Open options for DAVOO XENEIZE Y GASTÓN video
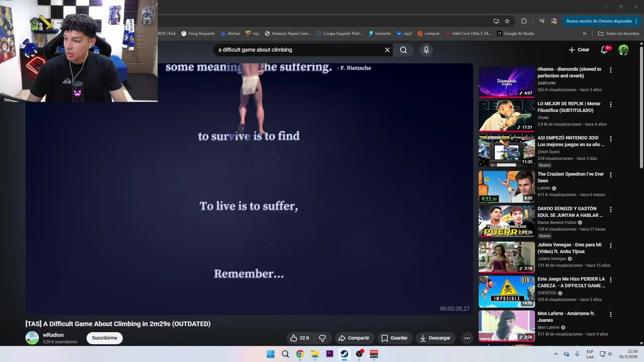The width and height of the screenshot is (644, 362). click(x=611, y=210)
